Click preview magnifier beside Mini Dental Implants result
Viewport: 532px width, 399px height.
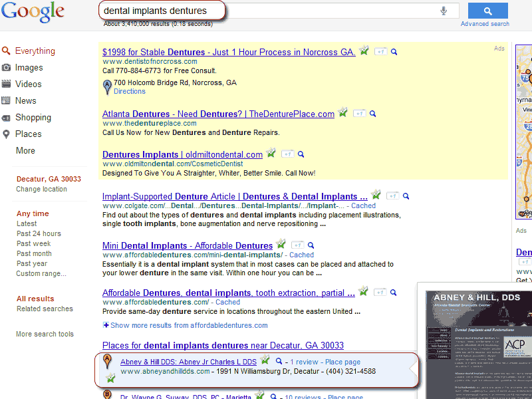click(311, 245)
